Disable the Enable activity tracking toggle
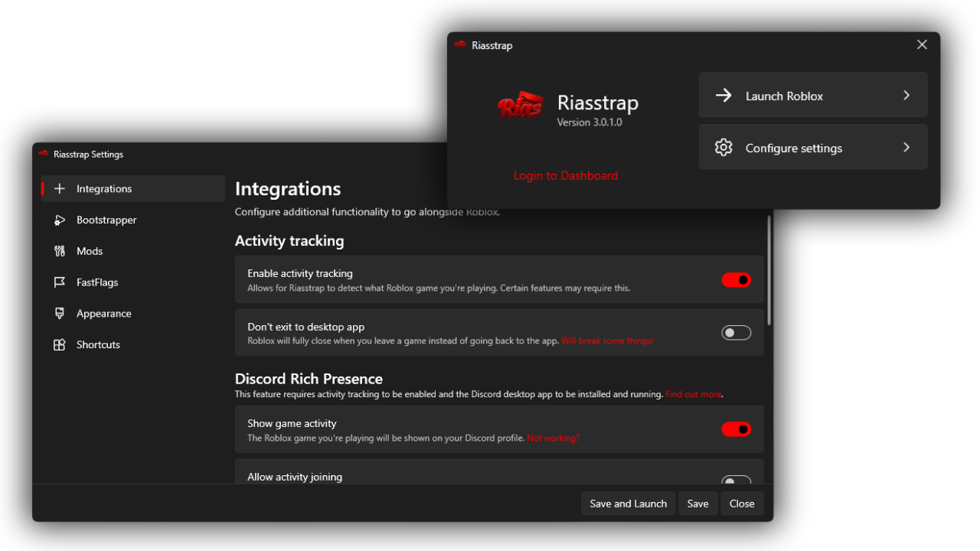Viewport: 980px width, 551px height. 736,280
